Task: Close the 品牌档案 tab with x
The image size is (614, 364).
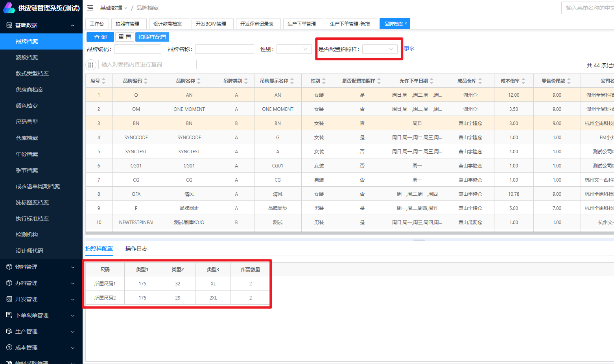Action: (406, 23)
